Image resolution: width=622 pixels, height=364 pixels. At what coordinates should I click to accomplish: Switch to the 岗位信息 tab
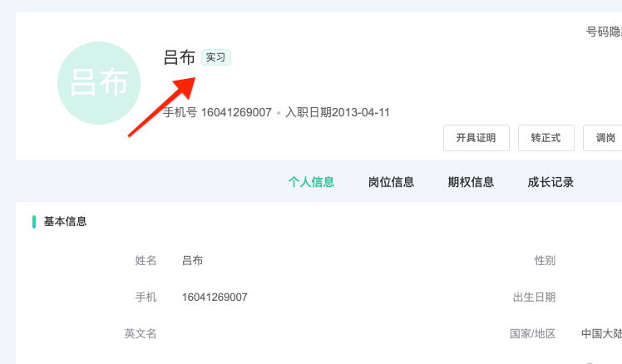tap(391, 182)
